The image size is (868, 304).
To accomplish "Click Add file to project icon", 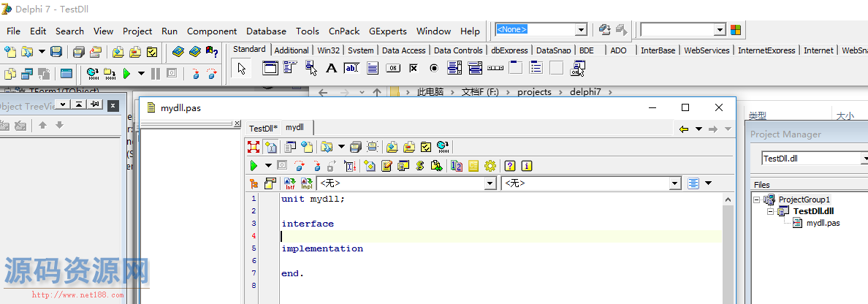I will (118, 52).
